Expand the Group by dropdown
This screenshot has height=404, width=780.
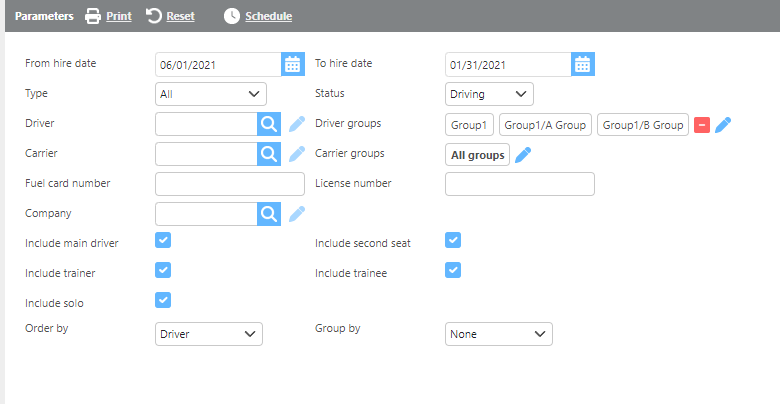tap(498, 334)
